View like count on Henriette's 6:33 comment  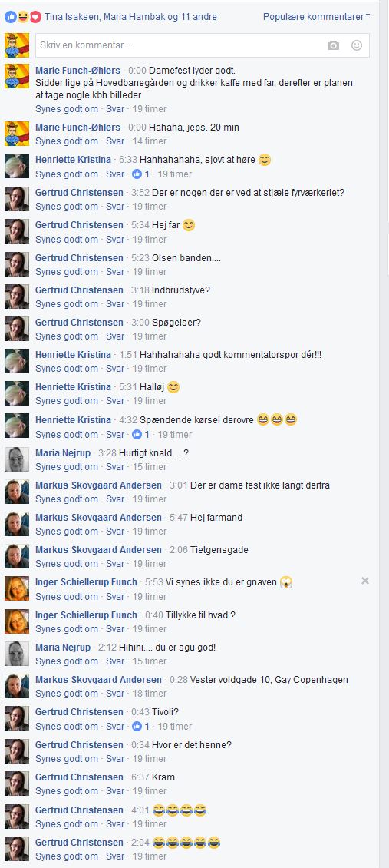(147, 174)
